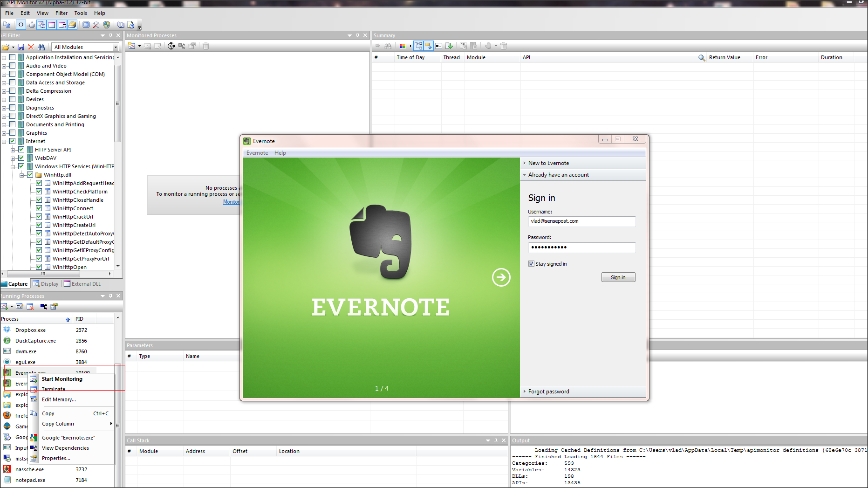Click the red X delete filter icon
The height and width of the screenshot is (488, 868).
31,47
